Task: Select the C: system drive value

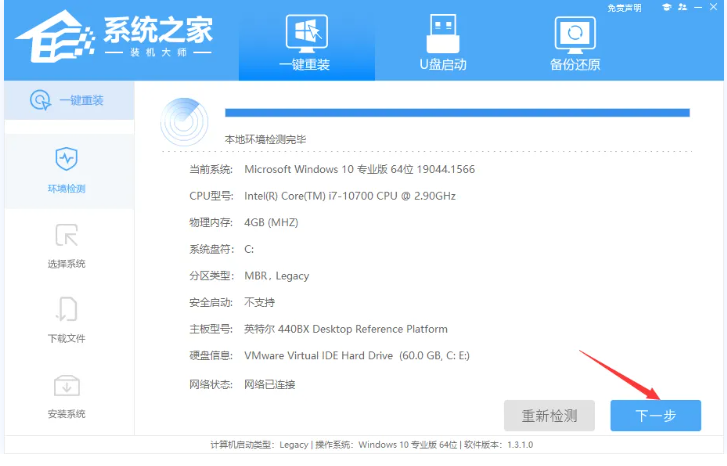Action: [x=249, y=249]
